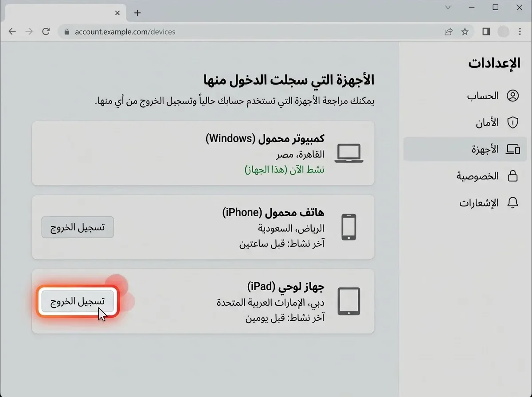The image size is (532, 397).
Task: Click the دبي، الإمارات العربية المتحدة location text
Action: point(270,302)
